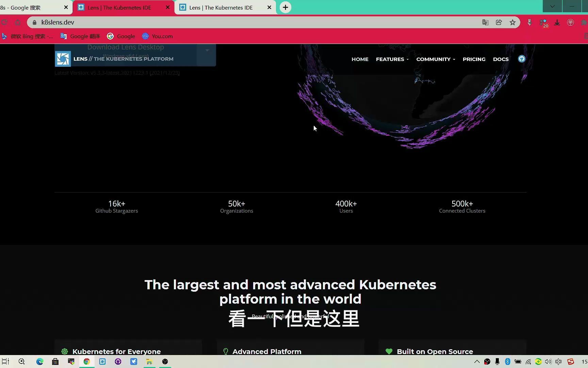
Task: Toggle the Chinese IME language indicator
Action: point(558,362)
